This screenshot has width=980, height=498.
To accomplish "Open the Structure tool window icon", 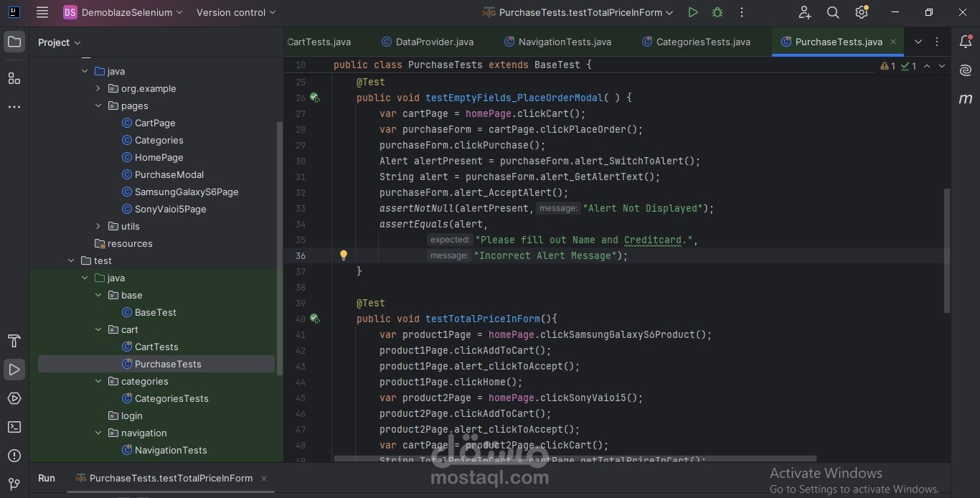I will pyautogui.click(x=14, y=77).
